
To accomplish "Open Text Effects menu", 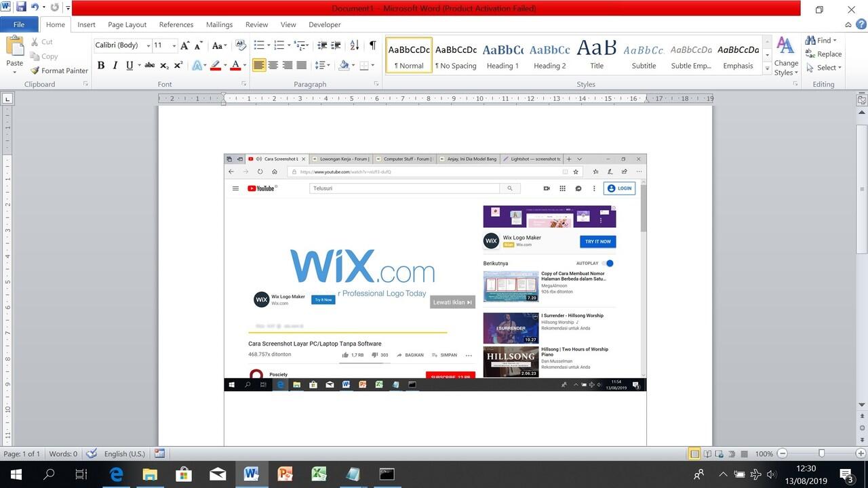I will click(x=197, y=65).
